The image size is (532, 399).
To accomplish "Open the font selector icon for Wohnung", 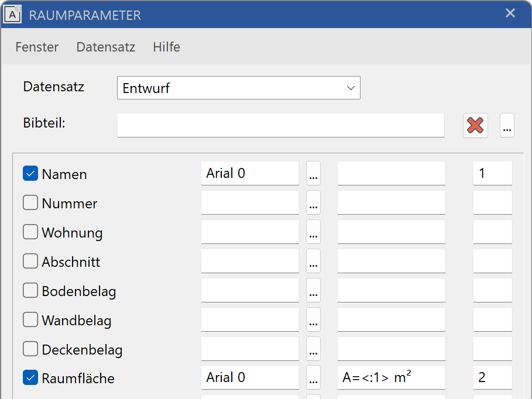I will [313, 232].
